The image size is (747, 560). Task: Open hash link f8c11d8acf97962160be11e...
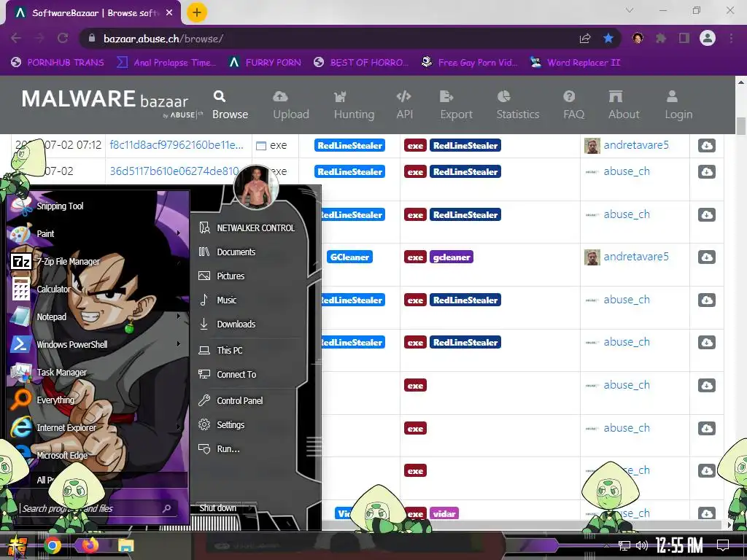[x=177, y=145]
